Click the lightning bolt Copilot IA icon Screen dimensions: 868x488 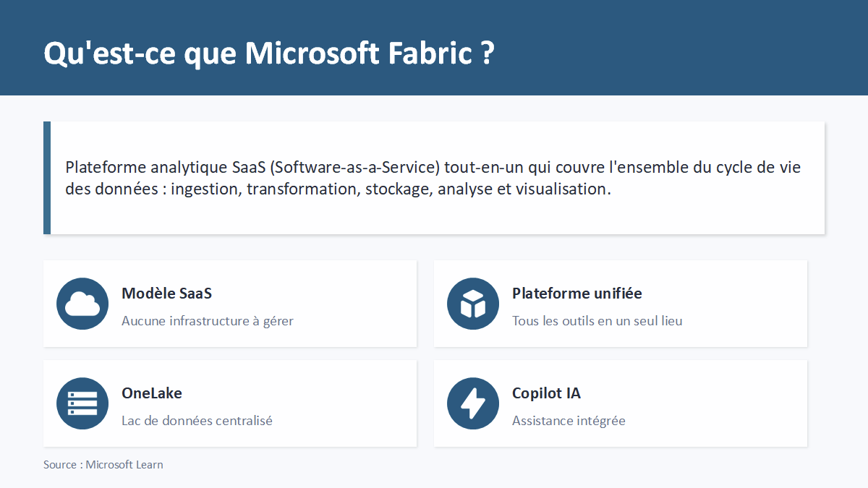click(473, 403)
